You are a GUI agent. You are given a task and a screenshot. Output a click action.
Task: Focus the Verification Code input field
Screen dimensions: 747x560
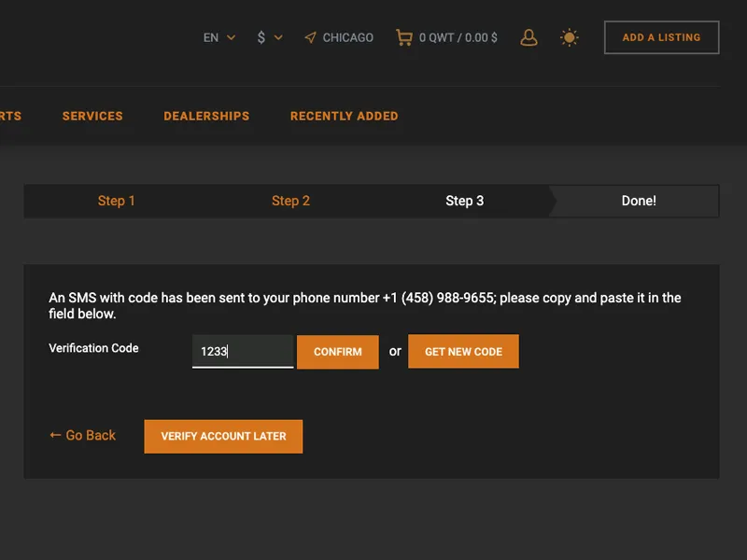click(x=243, y=352)
